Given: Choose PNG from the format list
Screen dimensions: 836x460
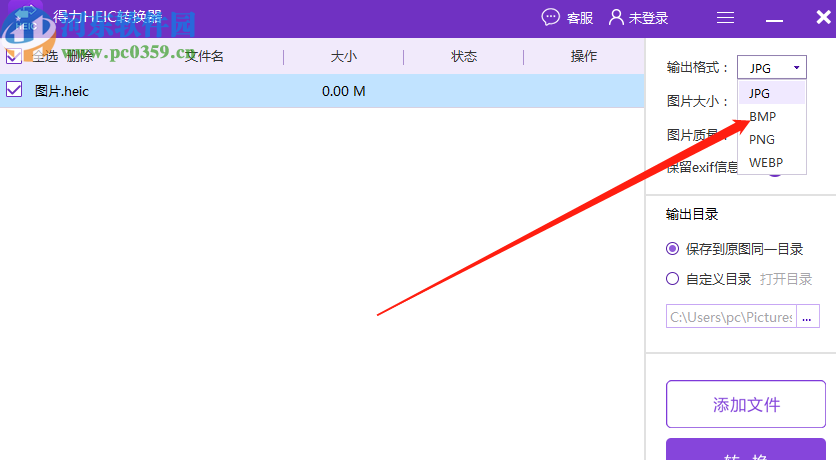Looking at the screenshot, I should click(x=771, y=139).
